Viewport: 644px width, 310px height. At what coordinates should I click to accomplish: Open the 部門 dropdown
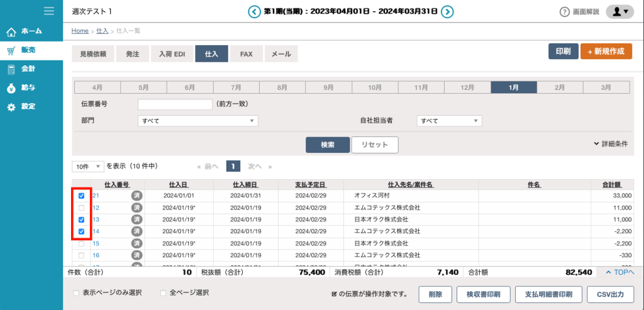198,121
